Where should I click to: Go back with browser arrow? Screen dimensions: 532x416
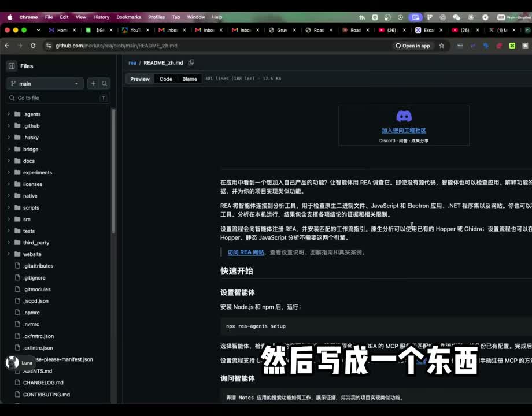pyautogui.click(x=7, y=46)
